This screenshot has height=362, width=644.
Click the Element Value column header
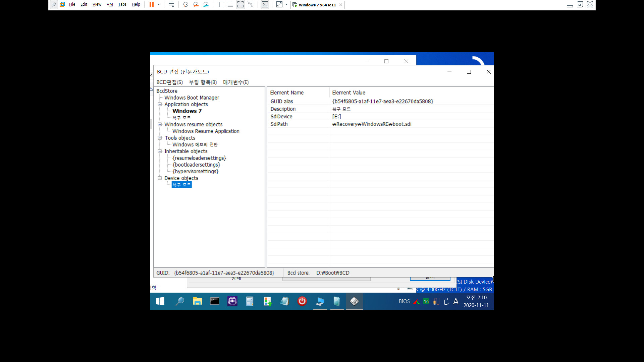tap(411, 93)
